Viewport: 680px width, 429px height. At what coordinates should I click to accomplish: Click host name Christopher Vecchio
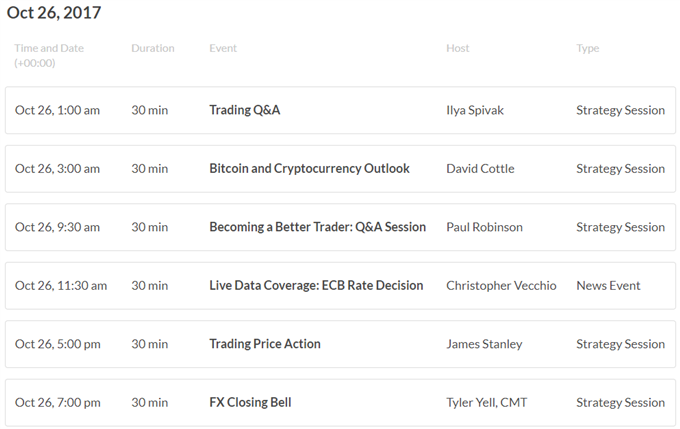(x=501, y=285)
